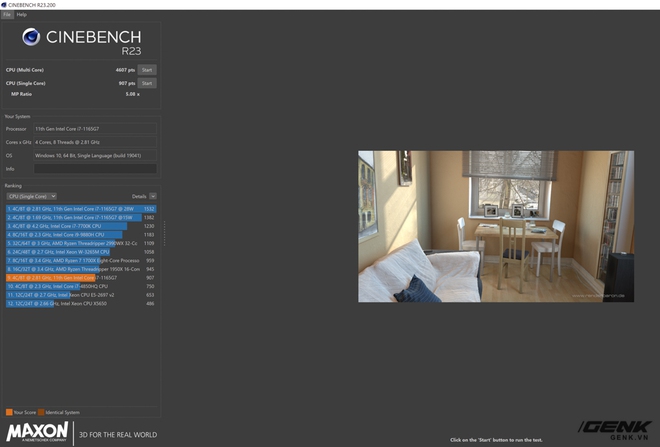Click the Identical System legend swatch
This screenshot has width=660, height=447.
(x=41, y=412)
